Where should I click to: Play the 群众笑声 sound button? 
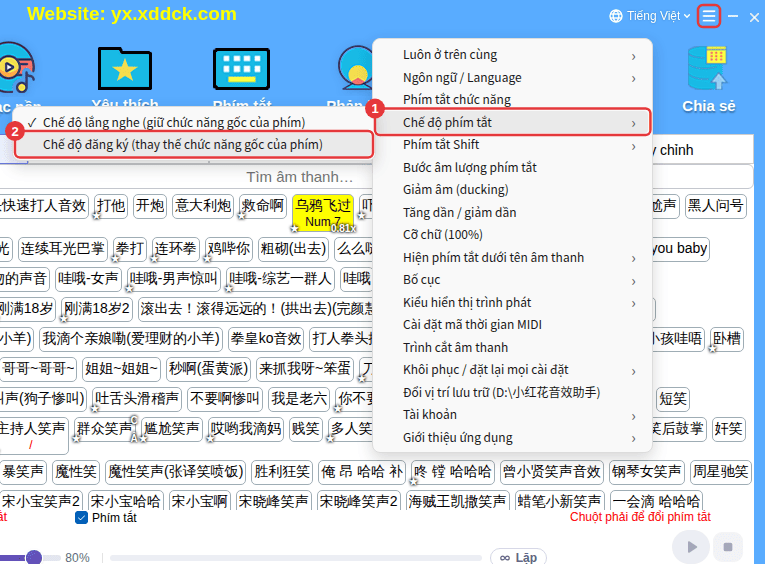105,429
